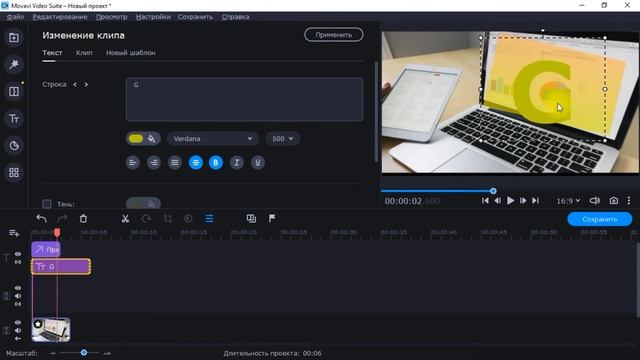The width and height of the screenshot is (640, 360).
Task: Enable the Тень shadow checkbox
Action: point(47,204)
